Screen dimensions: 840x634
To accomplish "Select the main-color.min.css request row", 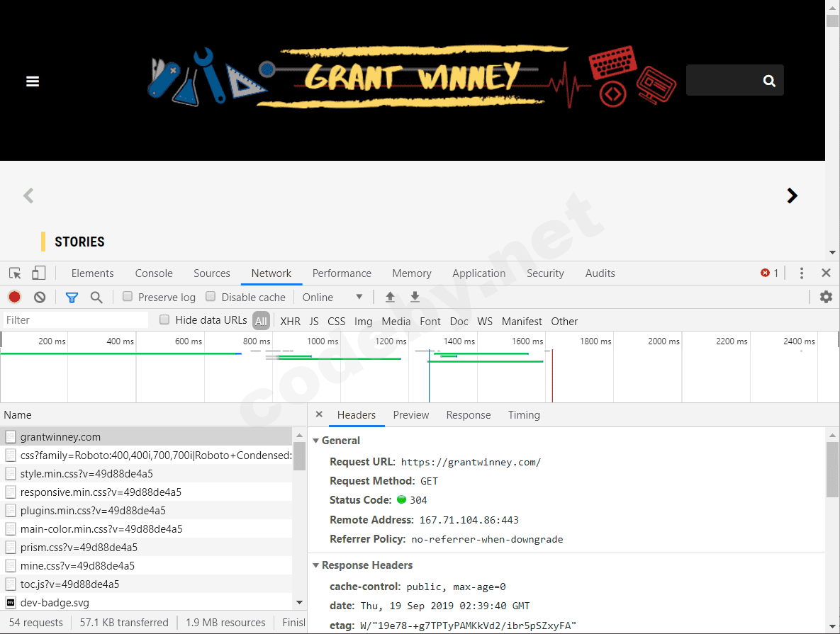I will pos(146,529).
